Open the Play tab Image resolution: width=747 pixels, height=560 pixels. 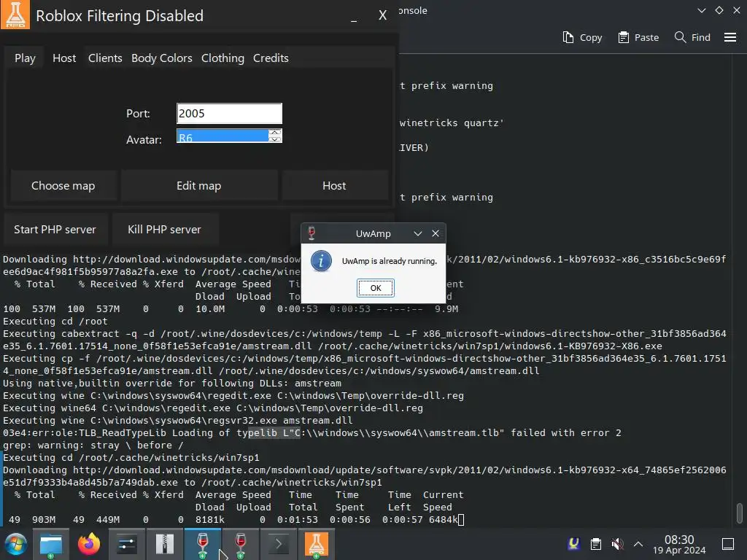point(25,58)
